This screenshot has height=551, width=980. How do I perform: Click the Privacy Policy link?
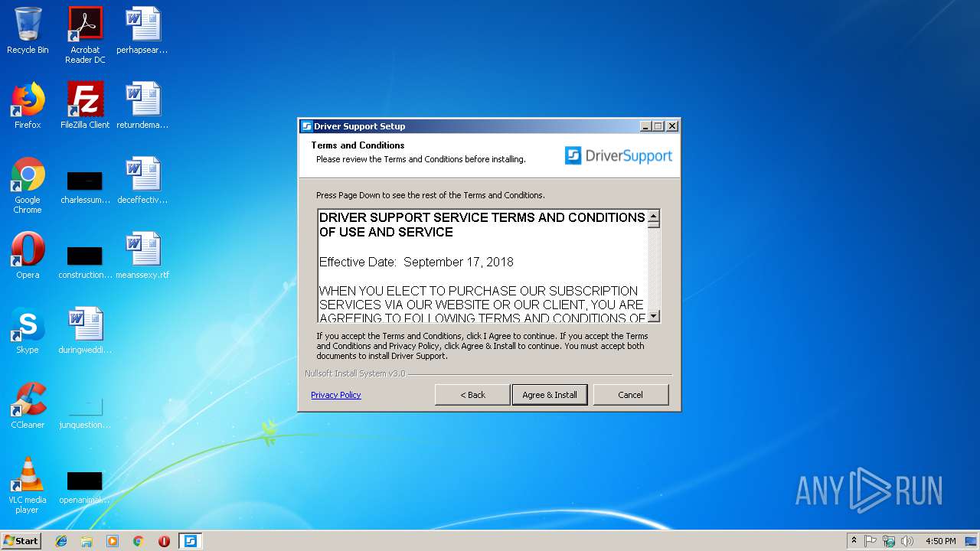[x=335, y=395]
